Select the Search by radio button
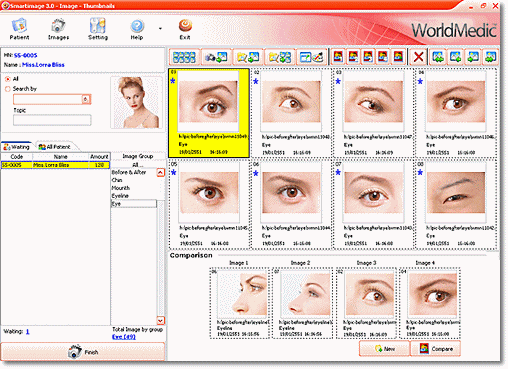The height and width of the screenshot is (369, 508). pos(8,89)
